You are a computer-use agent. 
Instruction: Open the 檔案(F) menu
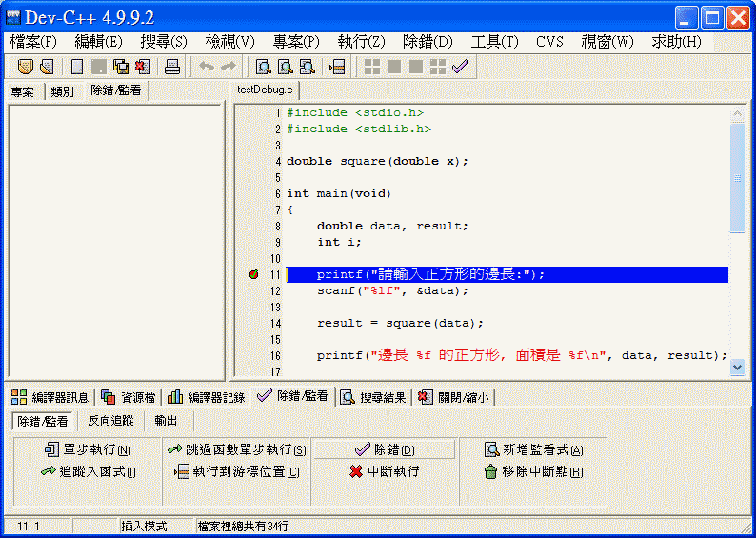(x=33, y=42)
